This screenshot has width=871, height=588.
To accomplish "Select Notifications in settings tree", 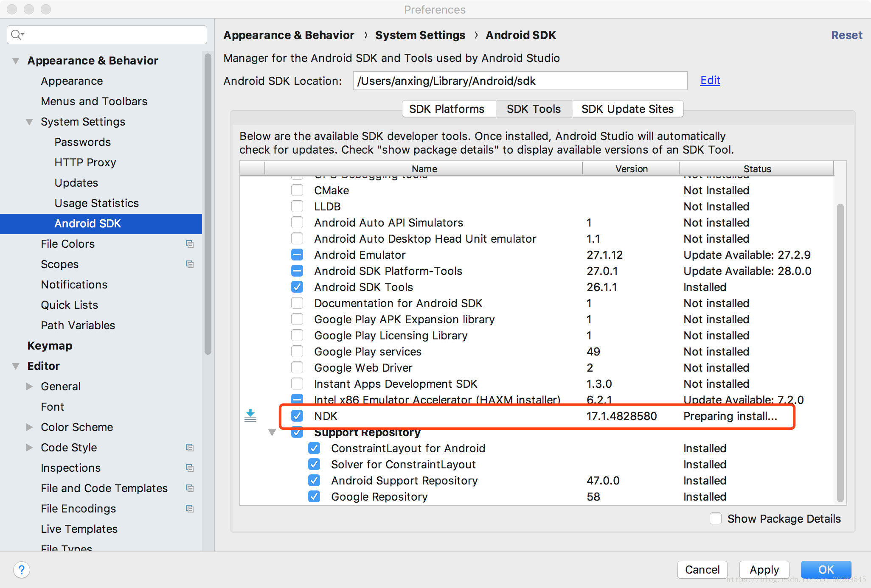I will coord(74,285).
